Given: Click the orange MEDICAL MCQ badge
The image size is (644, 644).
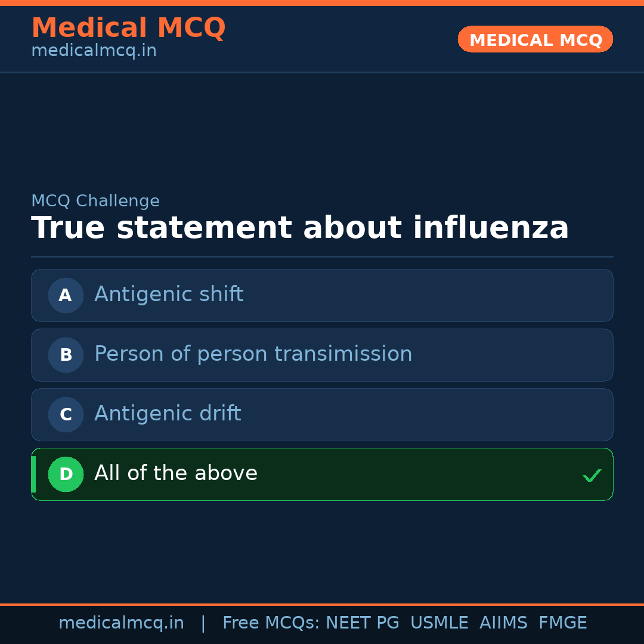Looking at the screenshot, I should coord(535,39).
